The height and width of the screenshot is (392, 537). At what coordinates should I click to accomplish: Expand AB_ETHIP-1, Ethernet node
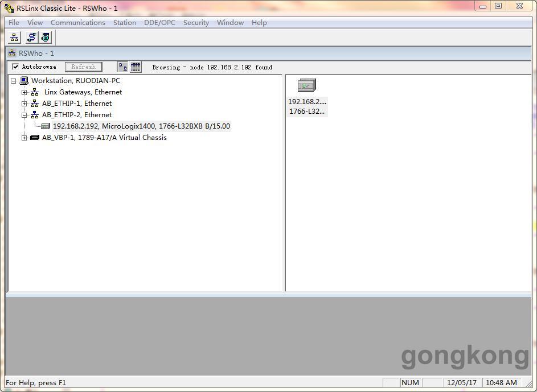[x=24, y=104]
